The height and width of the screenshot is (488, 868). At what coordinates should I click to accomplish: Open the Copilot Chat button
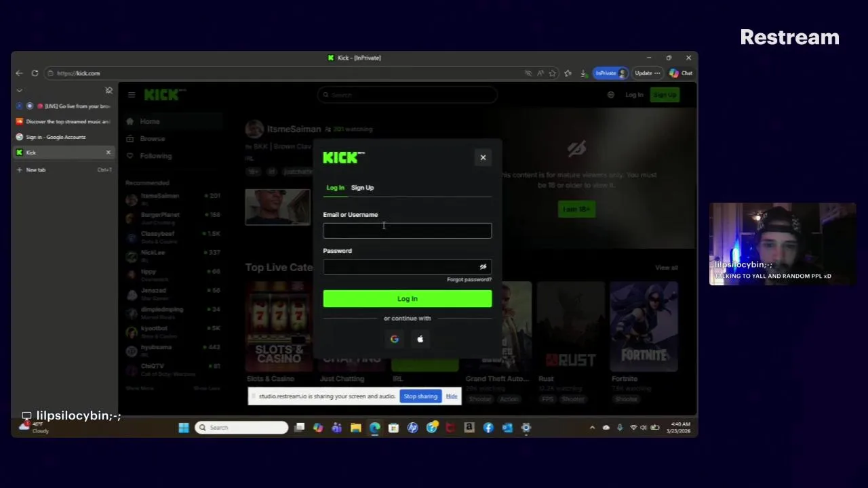pyautogui.click(x=681, y=73)
